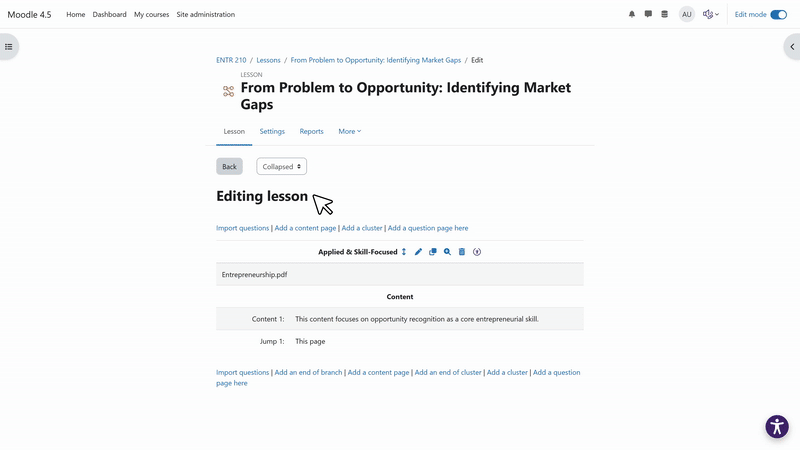
Task: Open the notifications bell
Action: [632, 14]
